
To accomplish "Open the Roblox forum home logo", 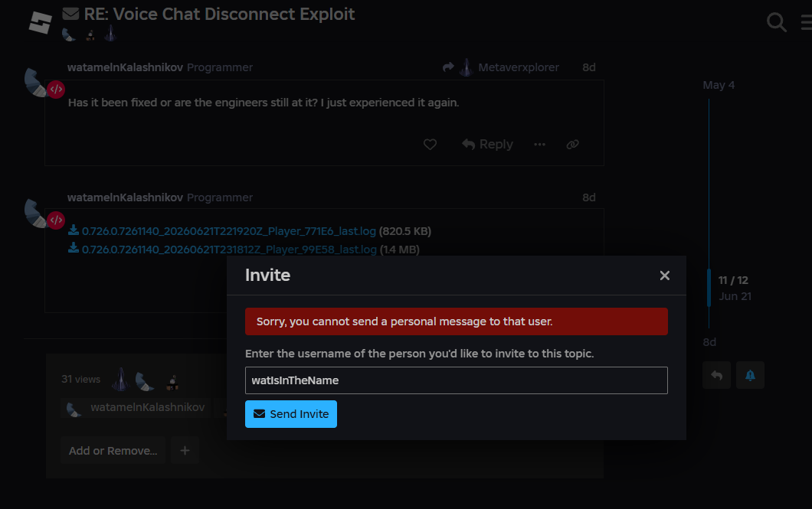I will [x=41, y=22].
